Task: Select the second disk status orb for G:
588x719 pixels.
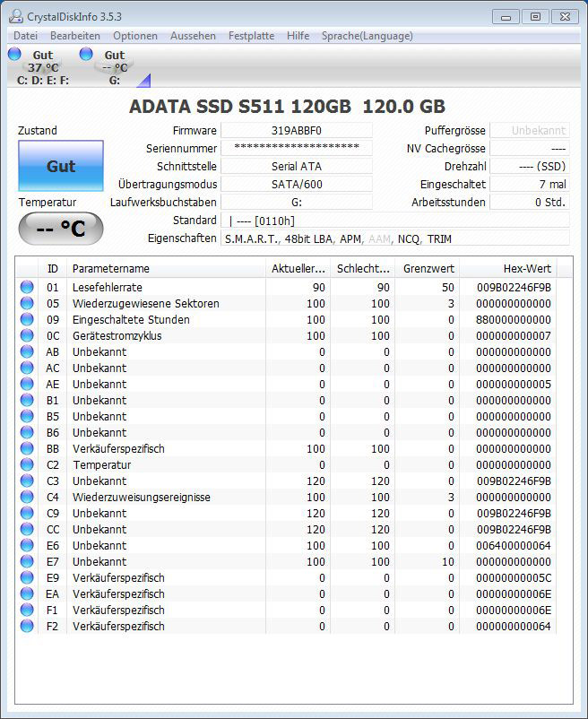Action: [86, 55]
